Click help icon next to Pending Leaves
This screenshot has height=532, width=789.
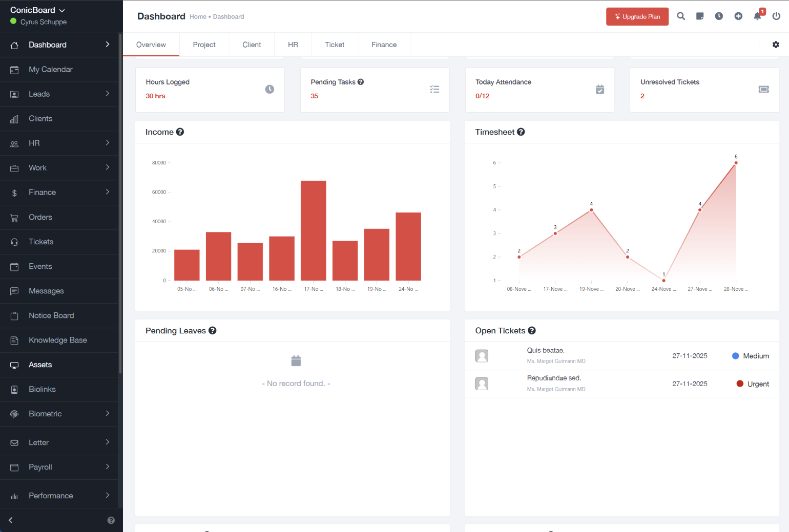(x=212, y=330)
